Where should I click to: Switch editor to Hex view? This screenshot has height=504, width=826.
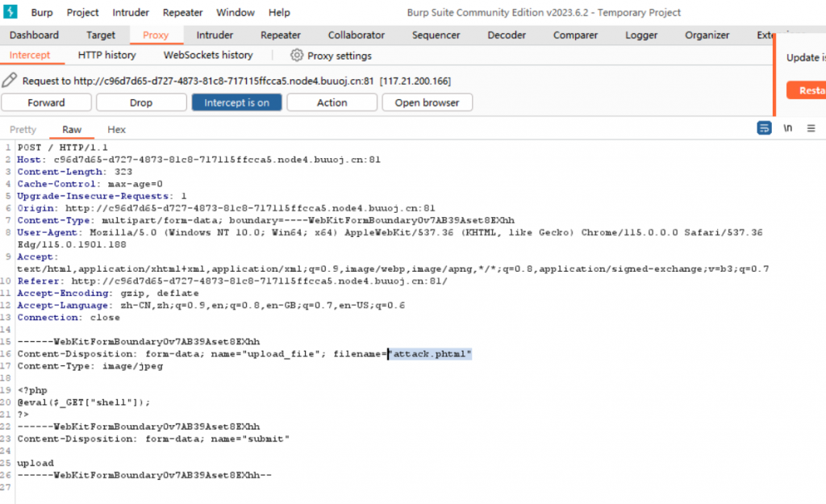[116, 130]
